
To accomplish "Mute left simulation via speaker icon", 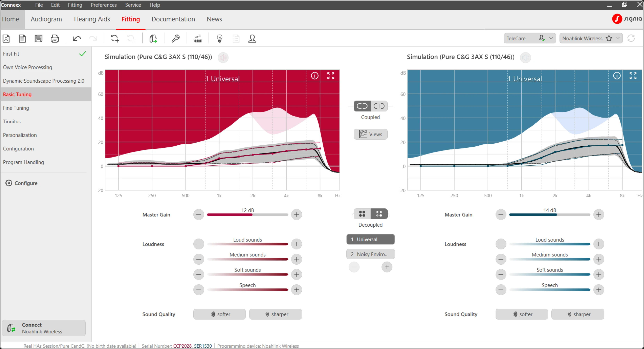I will (223, 58).
